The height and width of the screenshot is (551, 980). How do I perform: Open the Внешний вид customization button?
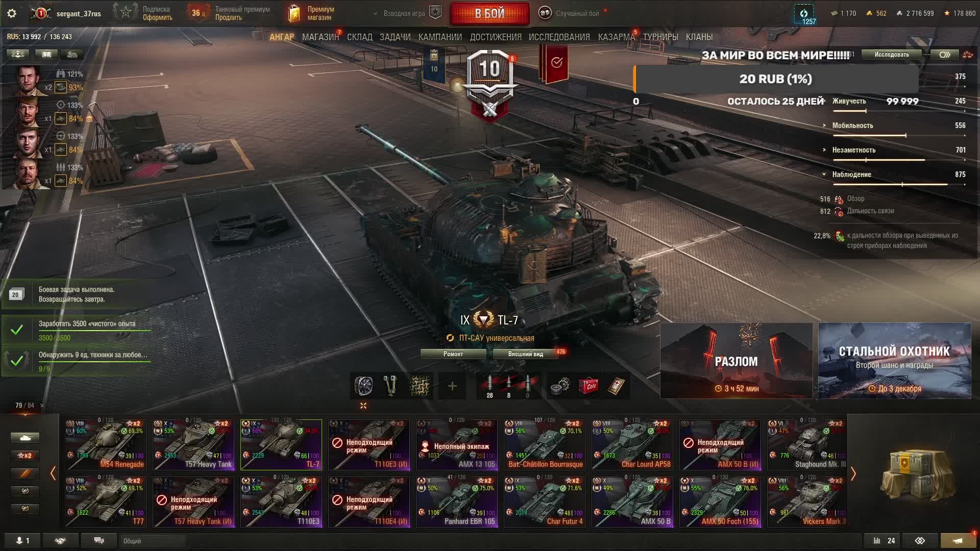(526, 354)
